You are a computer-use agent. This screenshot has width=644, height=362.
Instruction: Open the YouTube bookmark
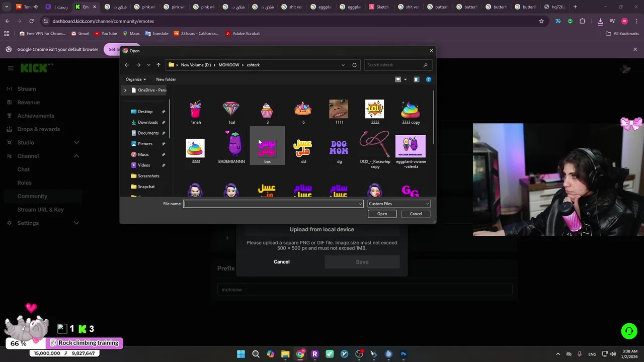point(106,33)
